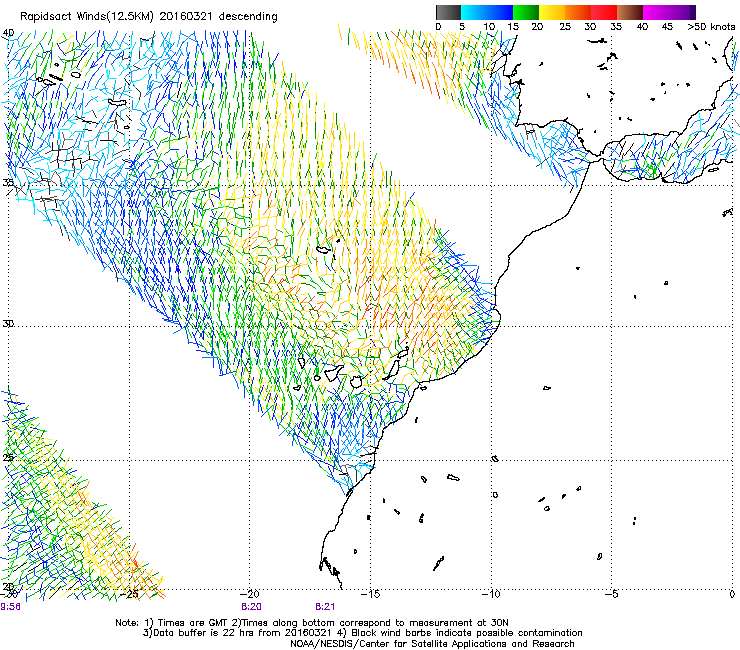Click the longitude label '-20' on the bottom axis
740x650 pixels.
(250, 594)
